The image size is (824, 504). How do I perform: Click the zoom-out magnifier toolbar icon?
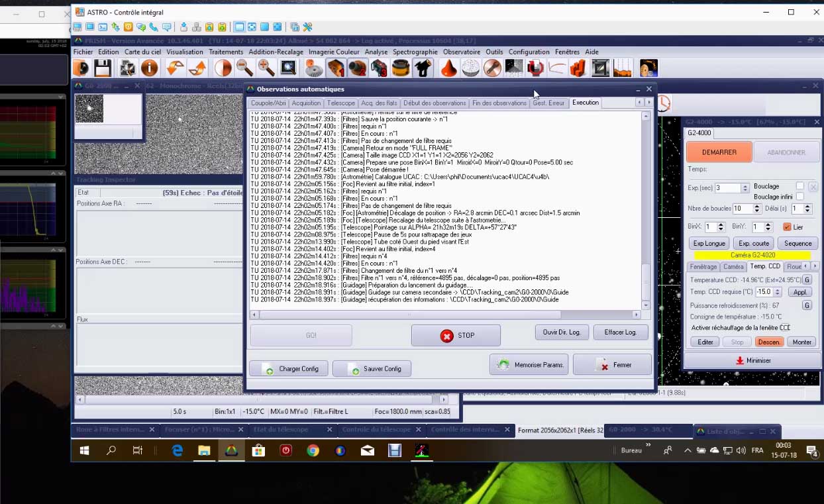tap(244, 68)
